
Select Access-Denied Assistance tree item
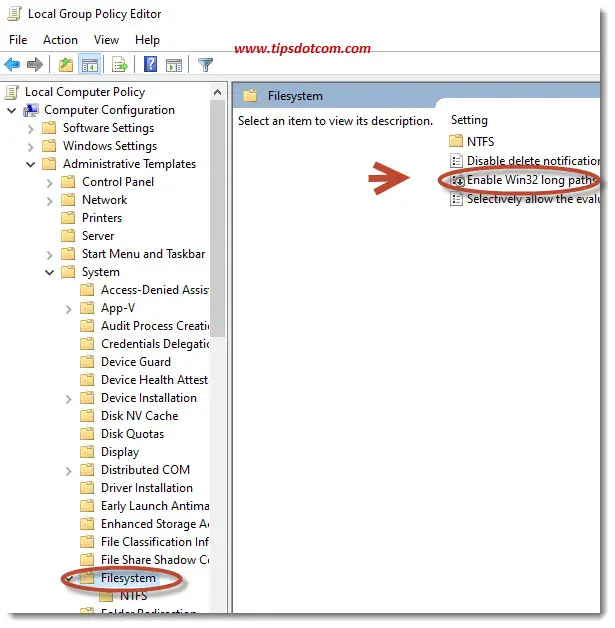[x=155, y=290]
